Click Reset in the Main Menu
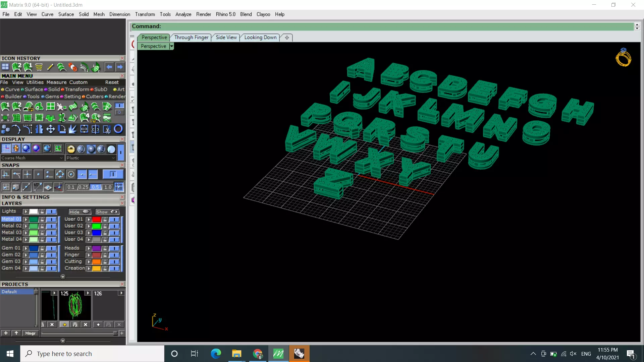Viewport: 644px width, 362px height. pos(112,82)
